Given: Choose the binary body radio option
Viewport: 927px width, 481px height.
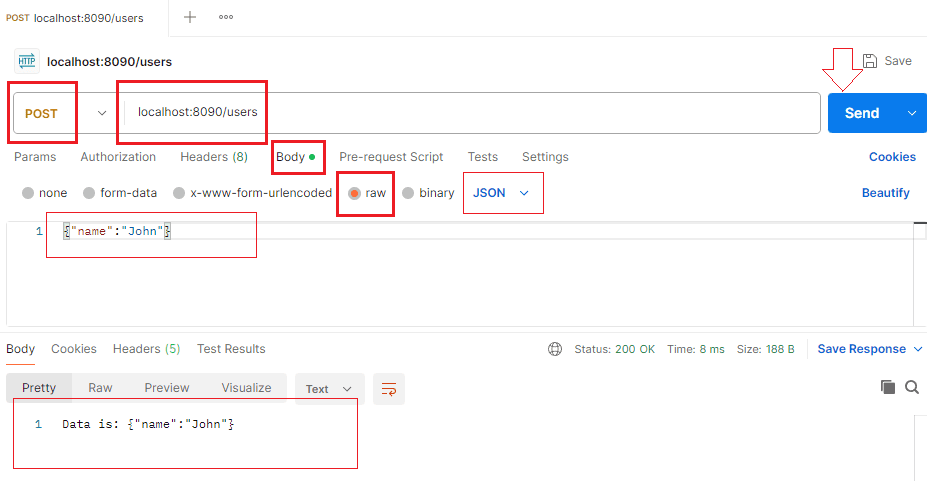Looking at the screenshot, I should [x=408, y=193].
